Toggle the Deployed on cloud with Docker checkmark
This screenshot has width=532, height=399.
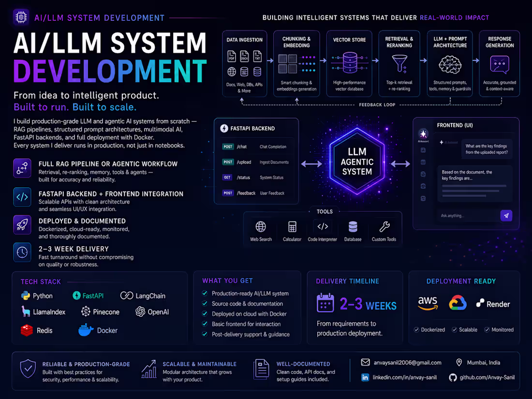pos(205,313)
